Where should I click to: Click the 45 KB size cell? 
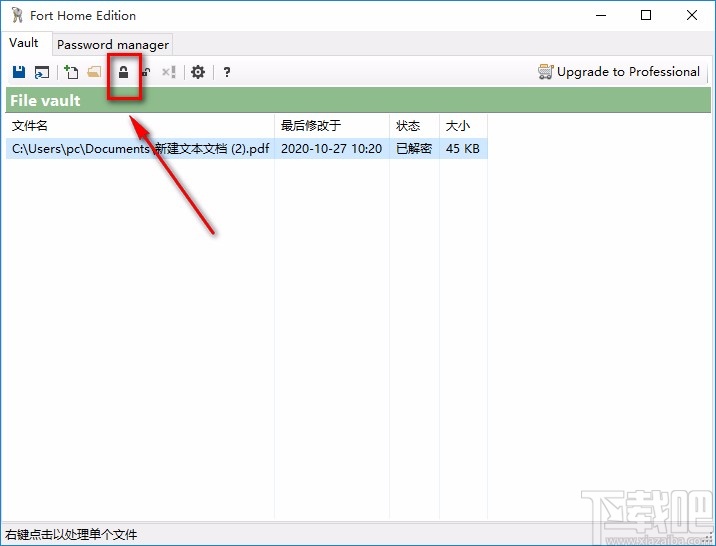(463, 149)
